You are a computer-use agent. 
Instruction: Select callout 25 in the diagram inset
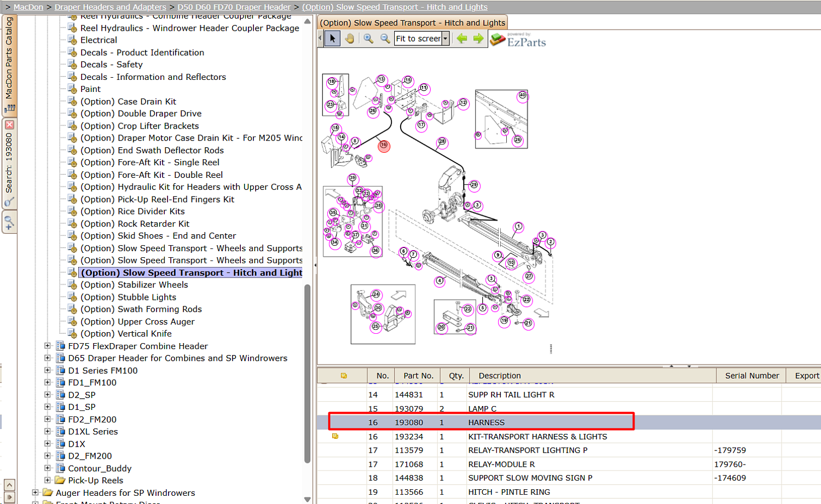375,327
